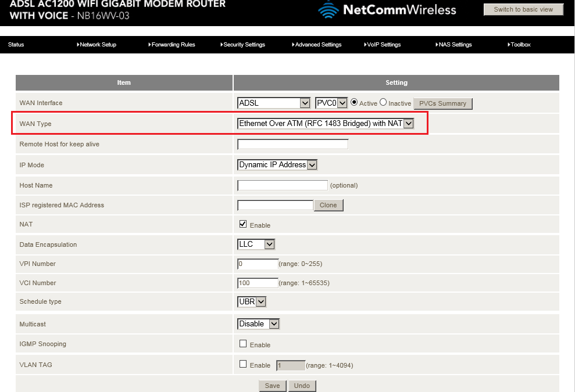Click the Clone MAC address button
Viewport: 575px width, 392px height.
coord(328,205)
